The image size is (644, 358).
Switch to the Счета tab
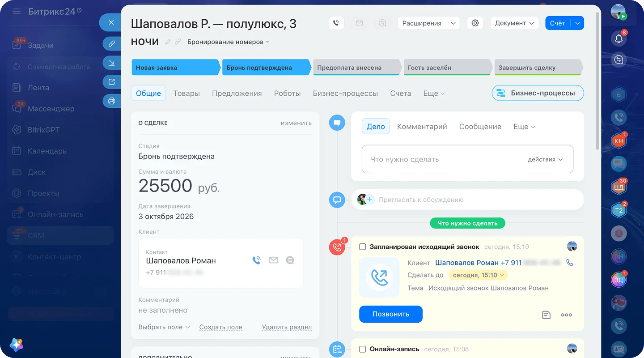click(x=400, y=94)
